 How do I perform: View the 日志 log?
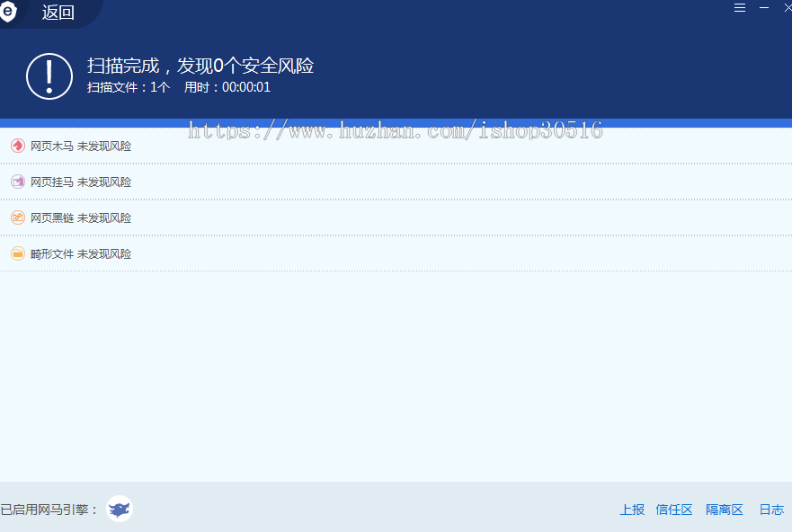pos(770,509)
